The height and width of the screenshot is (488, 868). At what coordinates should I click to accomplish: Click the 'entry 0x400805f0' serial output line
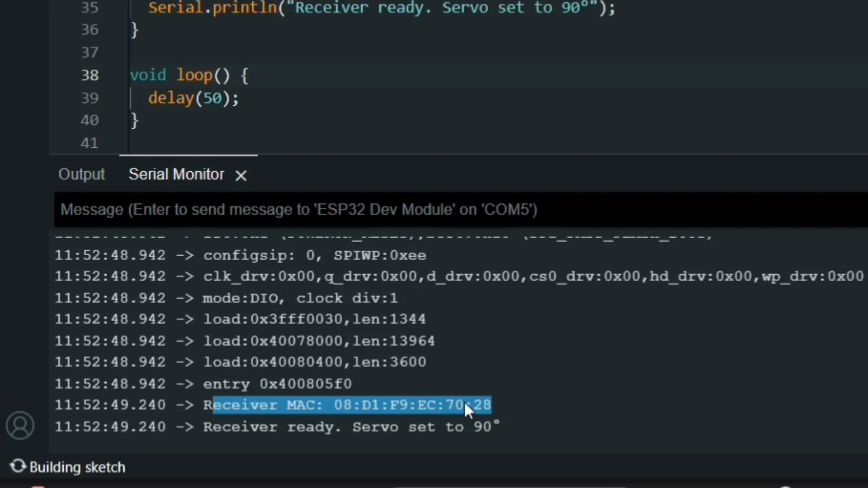pos(277,384)
